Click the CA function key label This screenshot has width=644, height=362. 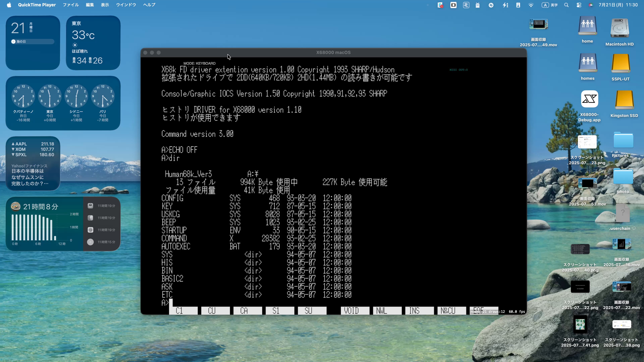point(248,311)
